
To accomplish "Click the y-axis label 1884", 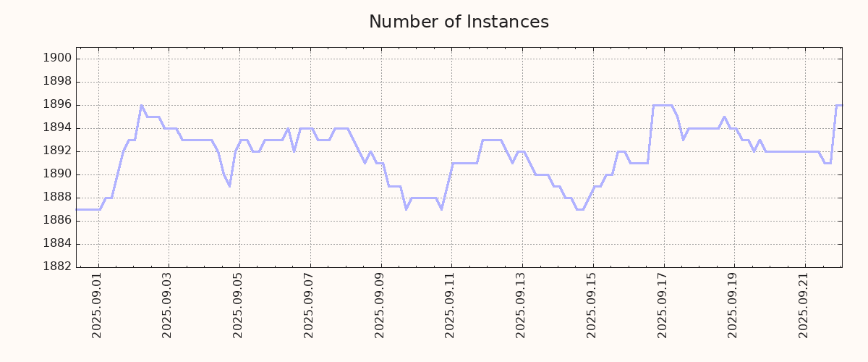I will tap(57, 244).
